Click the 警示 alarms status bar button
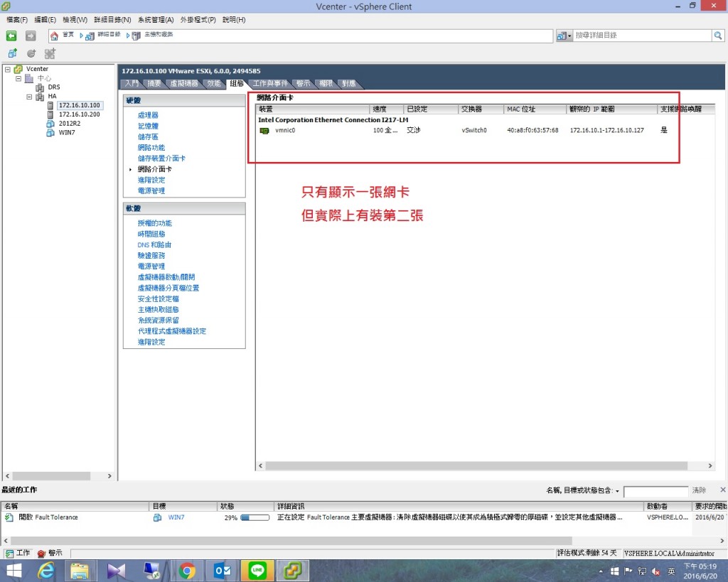The height and width of the screenshot is (582, 728). [x=50, y=554]
